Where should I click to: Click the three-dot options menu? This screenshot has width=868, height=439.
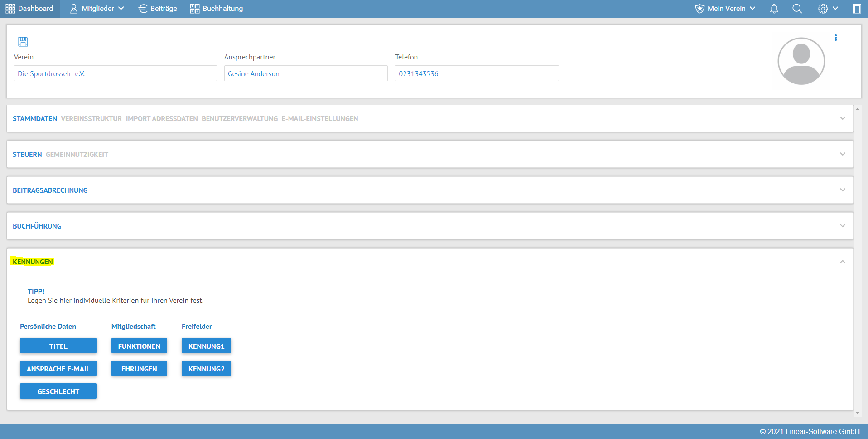836,38
